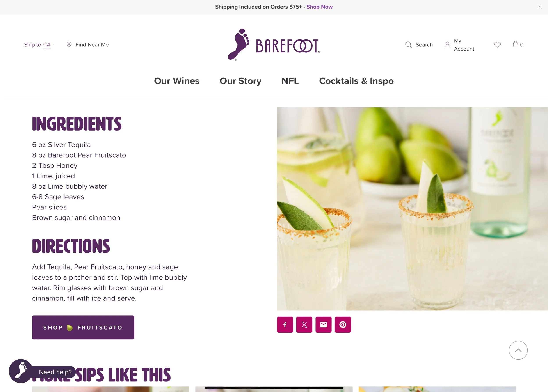Click the Barefoot logo
548x392 pixels.
[x=274, y=45]
